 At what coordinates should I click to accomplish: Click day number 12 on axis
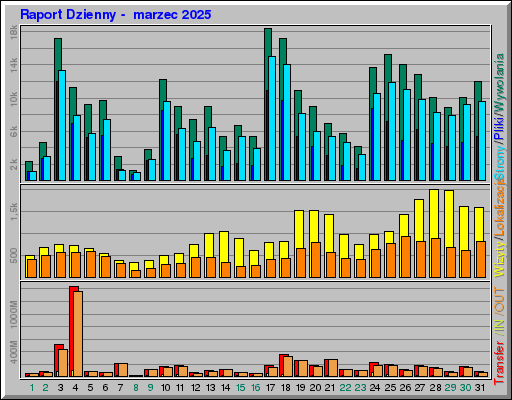(x=195, y=388)
